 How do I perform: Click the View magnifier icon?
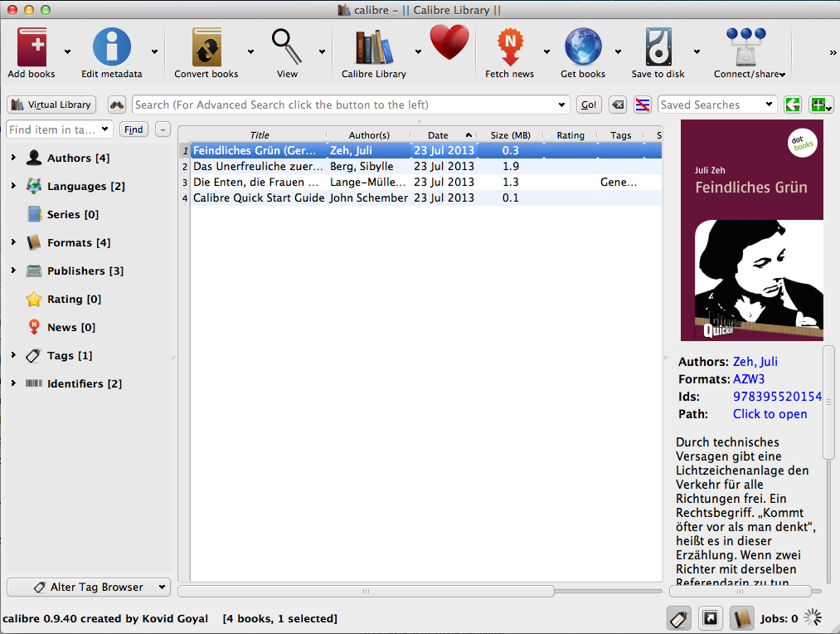[287, 47]
